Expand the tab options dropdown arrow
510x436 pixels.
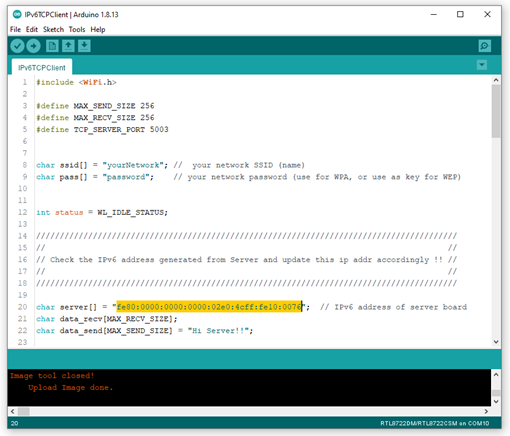pos(482,65)
